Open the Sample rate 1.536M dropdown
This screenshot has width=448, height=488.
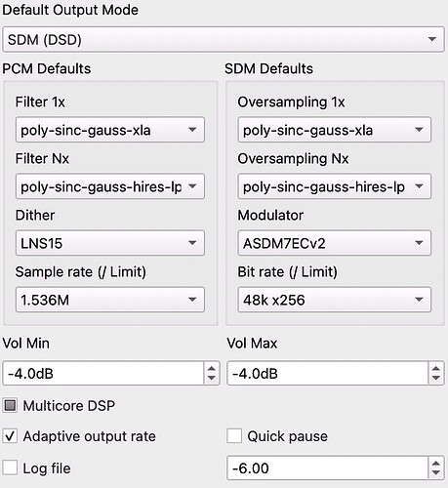tap(110, 300)
